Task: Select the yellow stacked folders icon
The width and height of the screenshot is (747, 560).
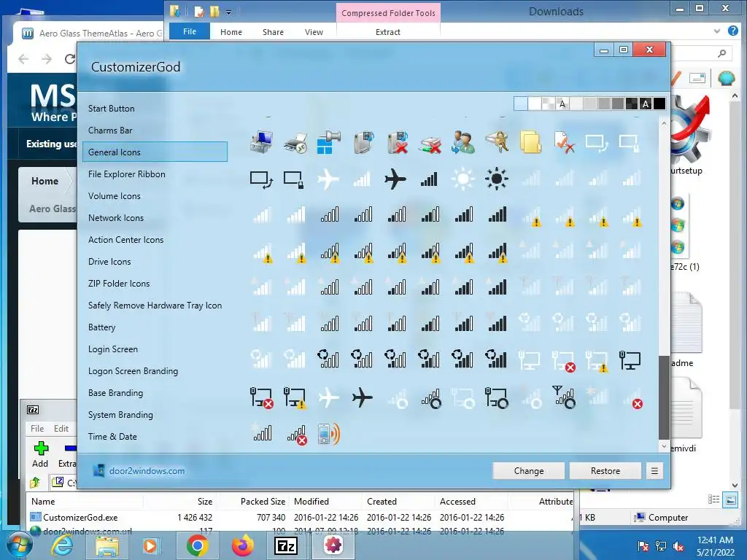Action: (530, 142)
